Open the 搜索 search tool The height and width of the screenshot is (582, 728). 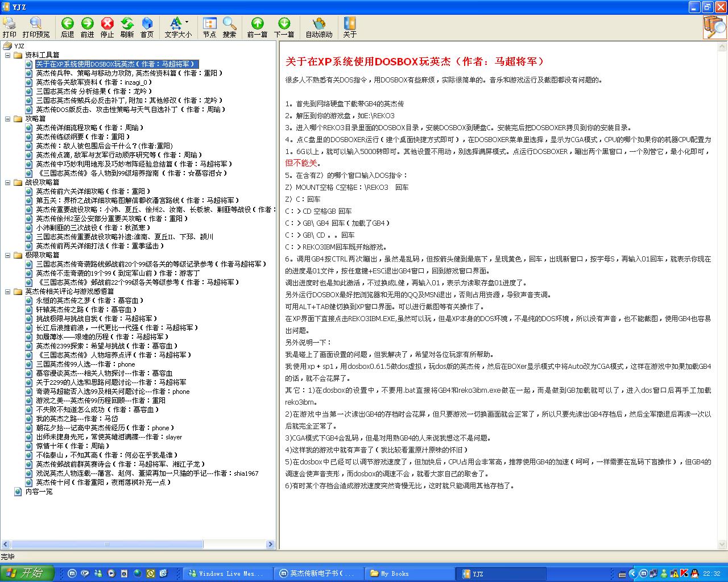pos(229,27)
